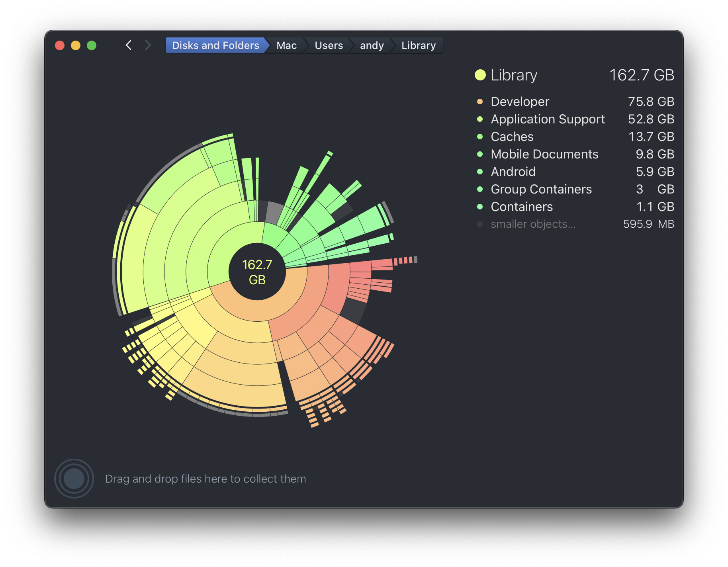
Task: Click the green dot beside Android
Action: coord(480,172)
